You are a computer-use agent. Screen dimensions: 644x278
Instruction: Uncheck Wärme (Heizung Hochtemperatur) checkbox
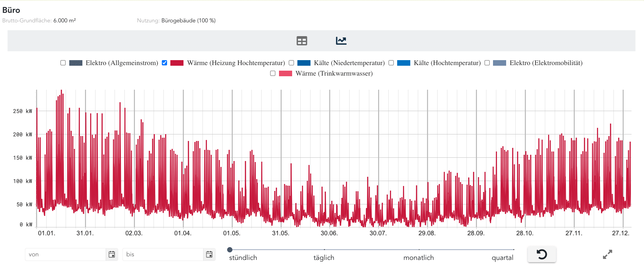pyautogui.click(x=164, y=63)
